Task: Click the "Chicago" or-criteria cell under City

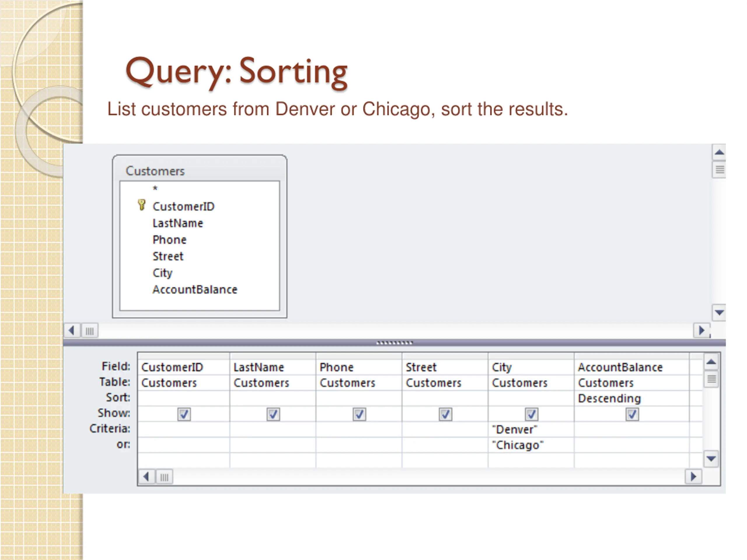Action: pyautogui.click(x=531, y=445)
